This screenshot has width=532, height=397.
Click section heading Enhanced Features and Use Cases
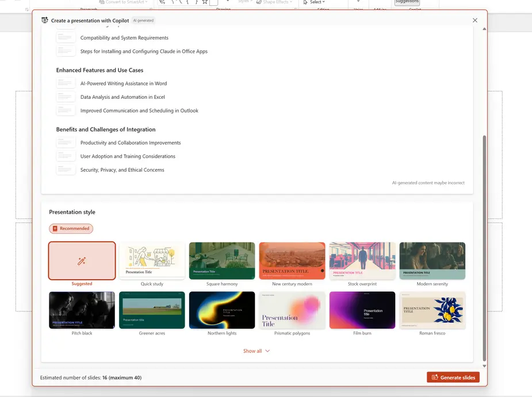(x=99, y=70)
